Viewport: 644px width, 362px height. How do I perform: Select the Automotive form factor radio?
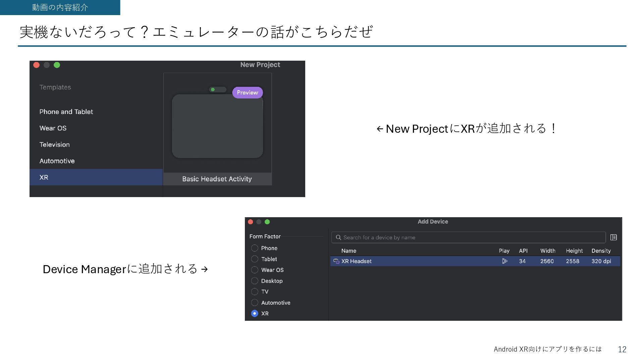click(255, 303)
